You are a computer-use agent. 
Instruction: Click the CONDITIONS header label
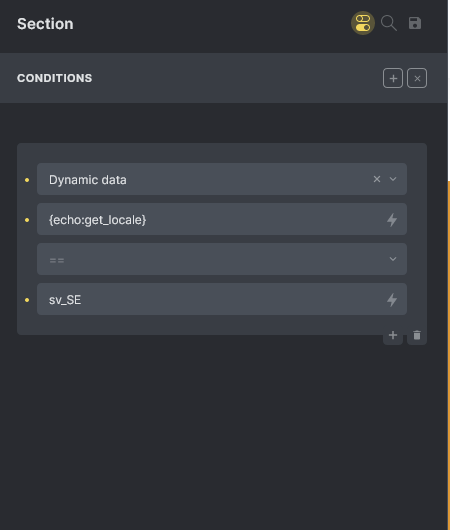point(54,78)
